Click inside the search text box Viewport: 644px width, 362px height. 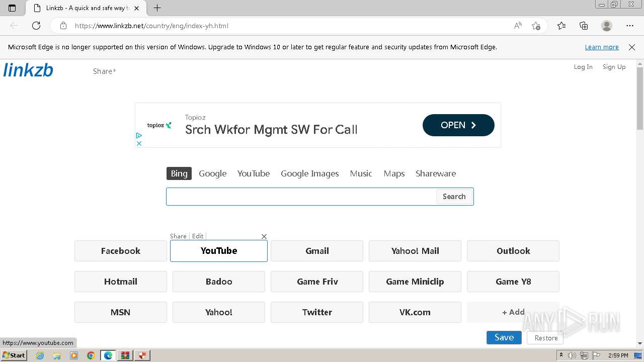[301, 197]
